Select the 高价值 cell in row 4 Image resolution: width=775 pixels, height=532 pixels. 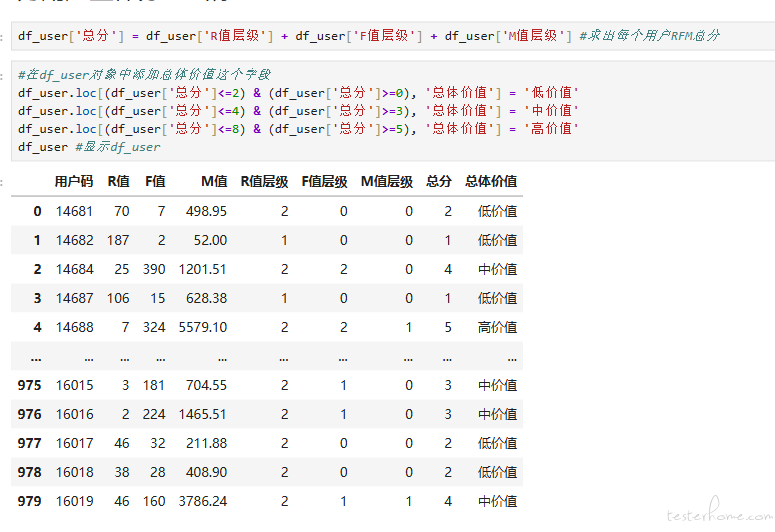click(497, 327)
